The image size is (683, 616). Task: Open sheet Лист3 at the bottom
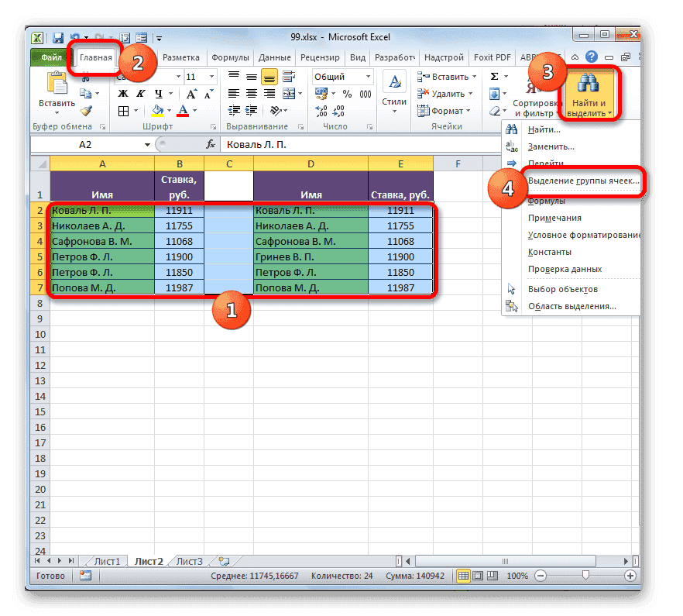pyautogui.click(x=190, y=560)
